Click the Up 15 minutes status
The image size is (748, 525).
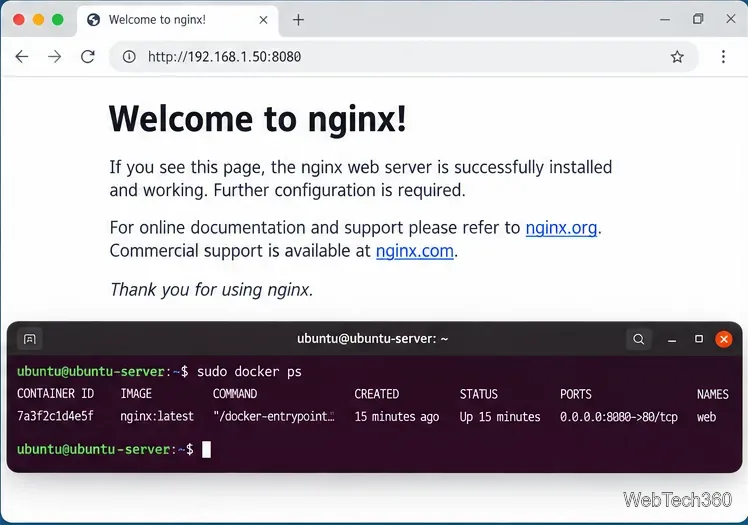coord(500,417)
